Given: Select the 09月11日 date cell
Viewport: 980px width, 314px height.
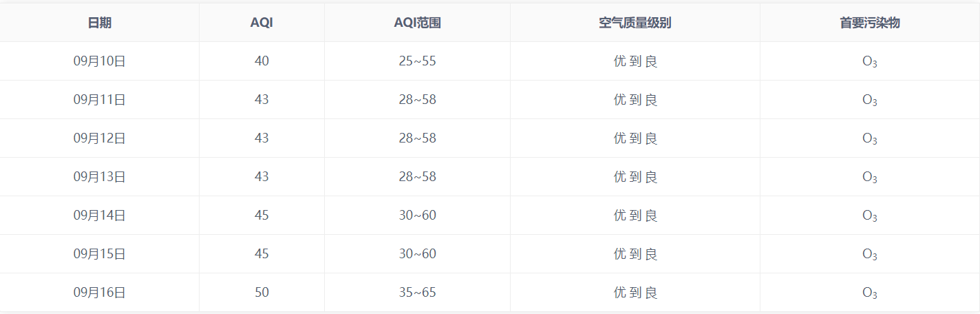Looking at the screenshot, I should tap(100, 100).
